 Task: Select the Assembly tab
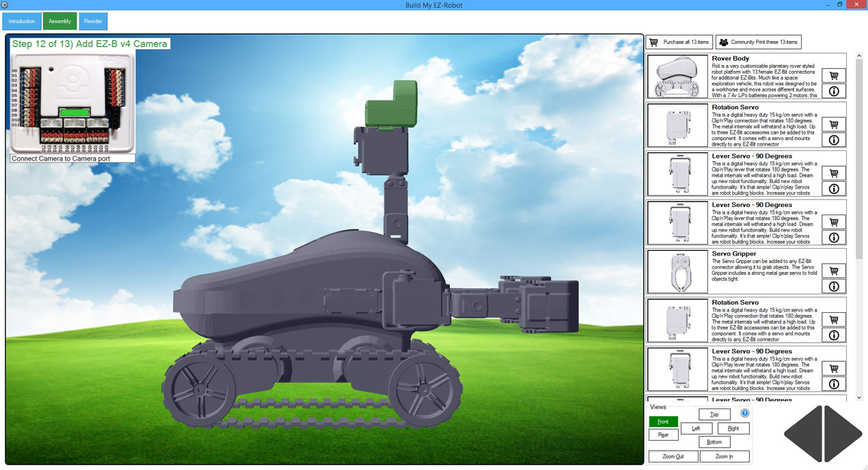(x=59, y=21)
